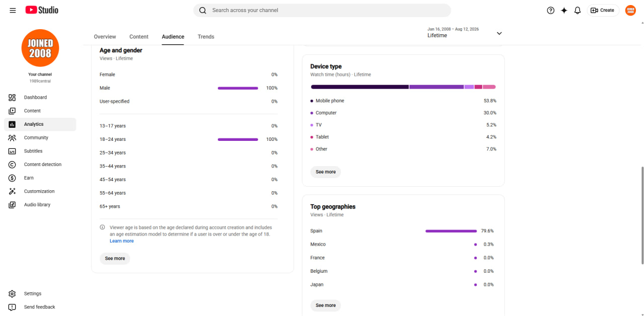This screenshot has height=316, width=644.
Task: Click the Male 100% progress bar
Action: pyautogui.click(x=238, y=88)
